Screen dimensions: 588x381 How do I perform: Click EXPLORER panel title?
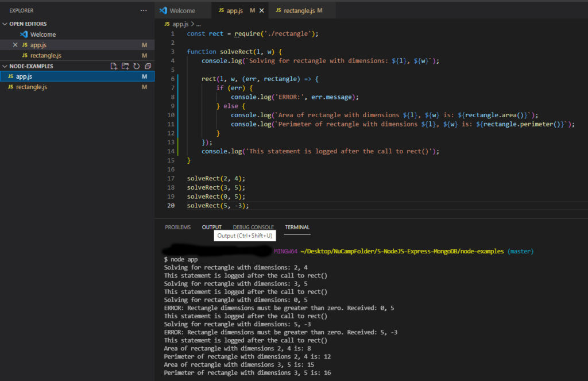(21, 10)
